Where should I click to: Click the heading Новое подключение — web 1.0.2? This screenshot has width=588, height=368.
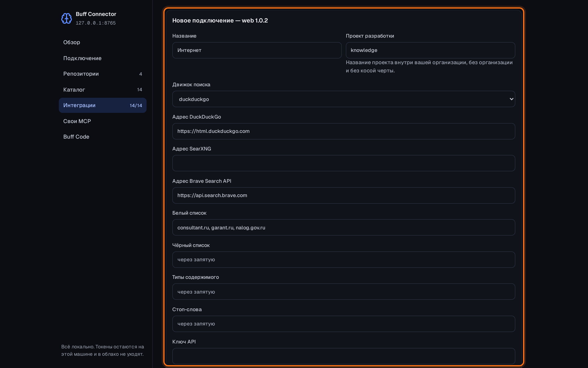click(x=220, y=20)
